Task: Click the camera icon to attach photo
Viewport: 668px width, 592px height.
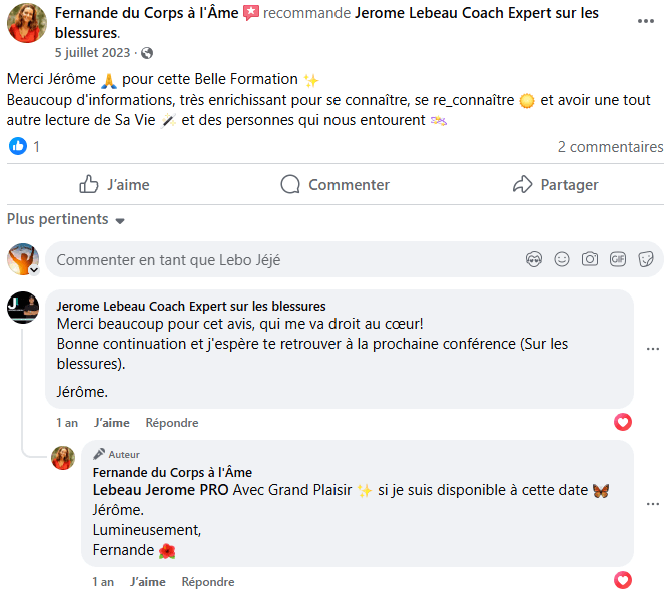Action: (590, 259)
